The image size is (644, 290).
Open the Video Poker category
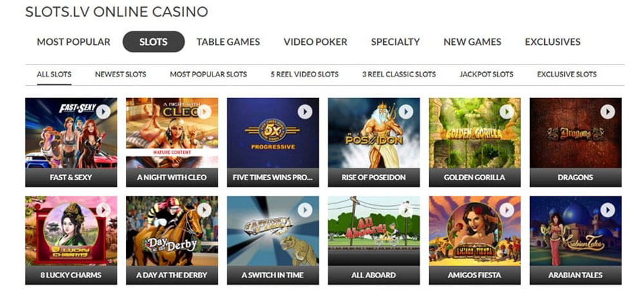click(x=316, y=42)
